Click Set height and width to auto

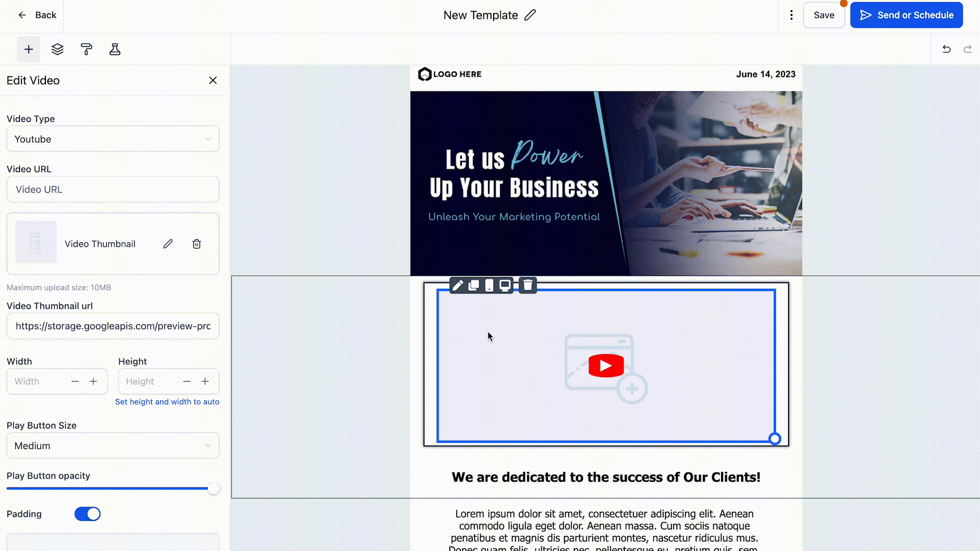(x=167, y=402)
